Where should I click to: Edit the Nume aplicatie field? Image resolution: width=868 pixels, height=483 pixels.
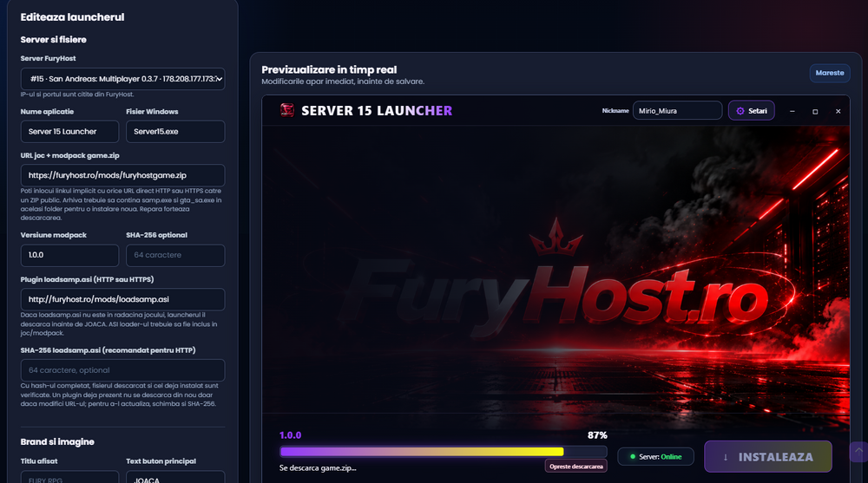[69, 132]
